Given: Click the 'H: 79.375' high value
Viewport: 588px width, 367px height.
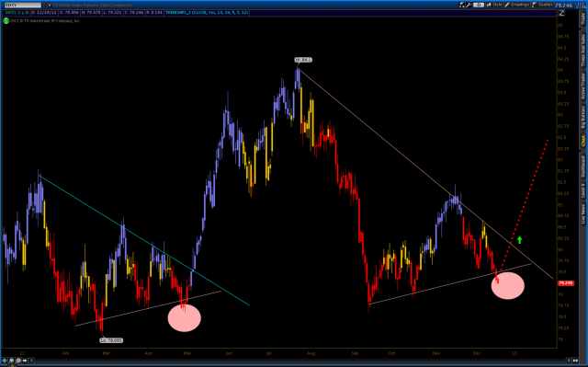Looking at the screenshot, I should 90,13.
